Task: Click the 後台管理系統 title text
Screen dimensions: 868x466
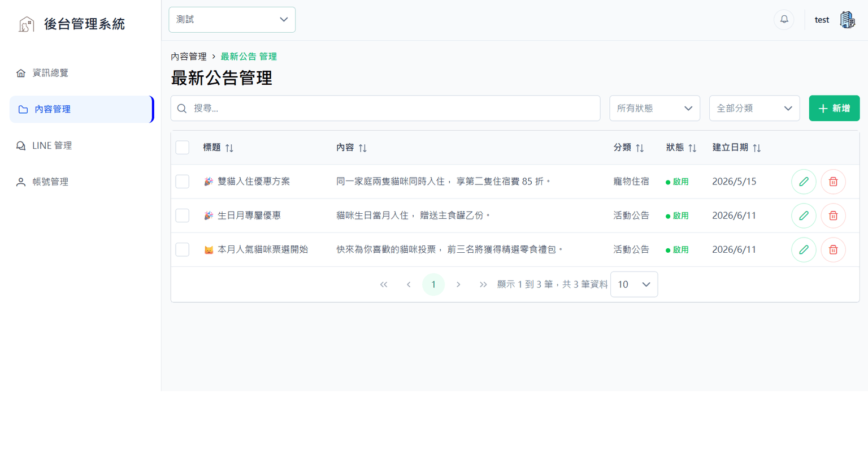Action: coord(84,24)
